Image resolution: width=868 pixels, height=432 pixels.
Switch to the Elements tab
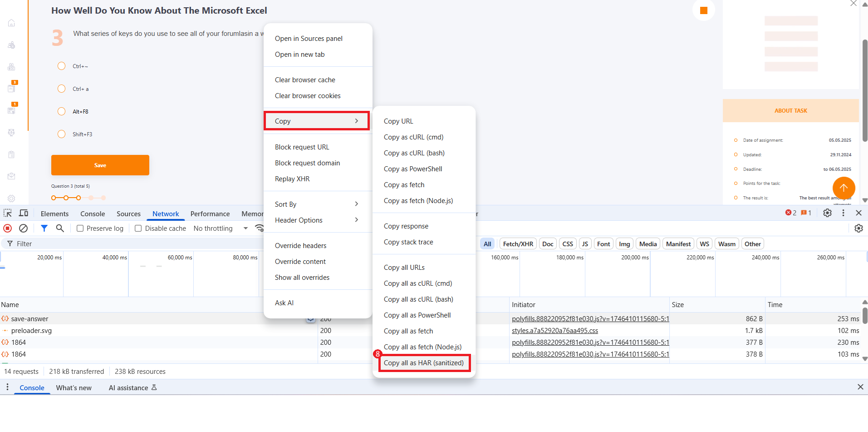click(x=54, y=214)
